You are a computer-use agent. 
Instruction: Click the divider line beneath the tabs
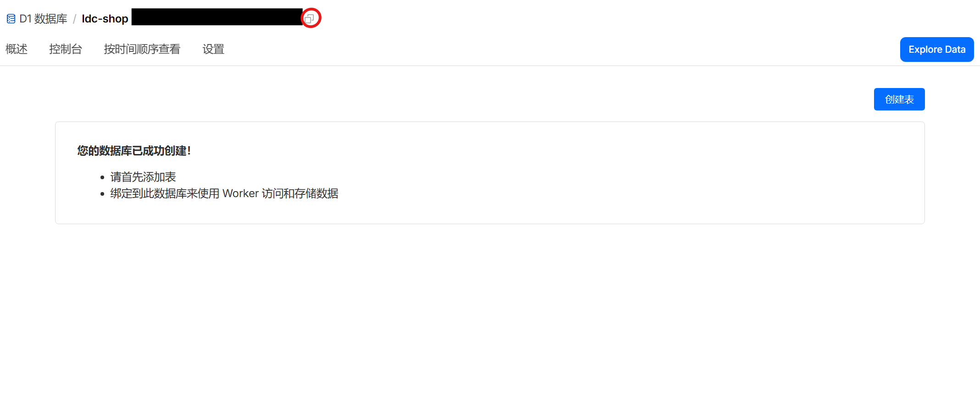click(490, 66)
